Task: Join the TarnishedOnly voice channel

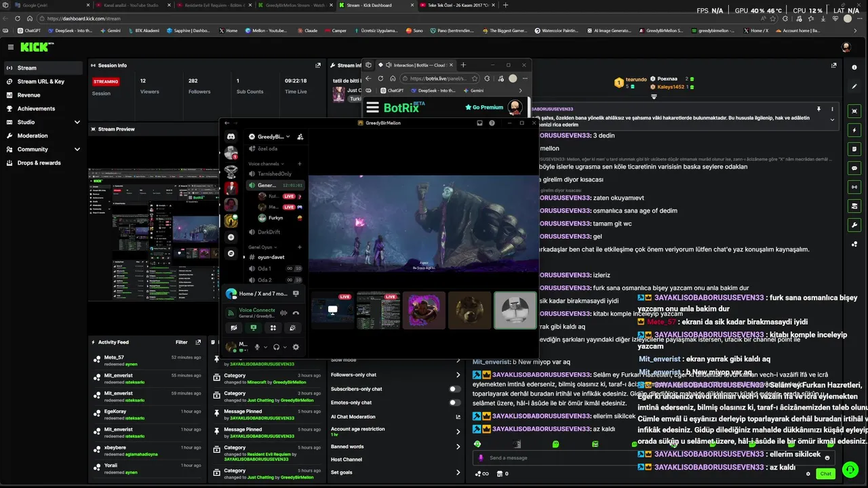Action: (275, 174)
